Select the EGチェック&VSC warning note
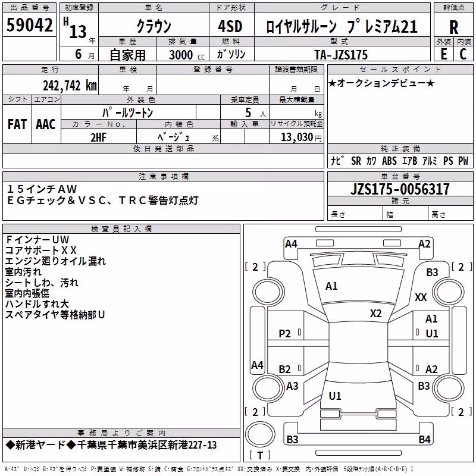Image resolution: width=476 pixels, height=476 pixels. pos(102,201)
